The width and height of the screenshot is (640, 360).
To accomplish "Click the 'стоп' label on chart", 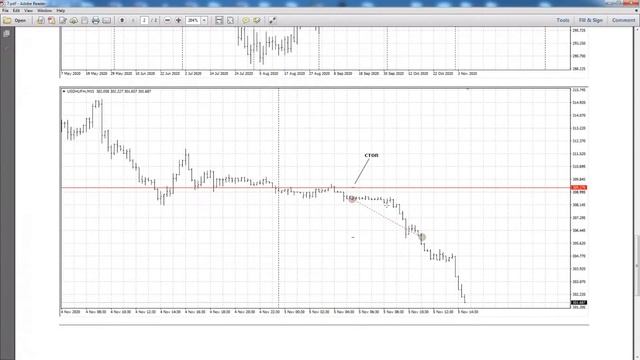I will 371,155.
